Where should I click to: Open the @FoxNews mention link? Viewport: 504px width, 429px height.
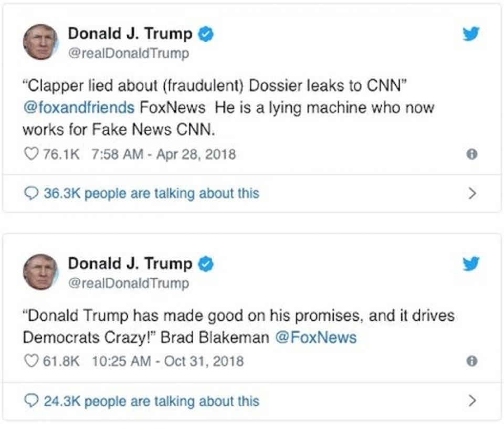pyautogui.click(x=316, y=337)
